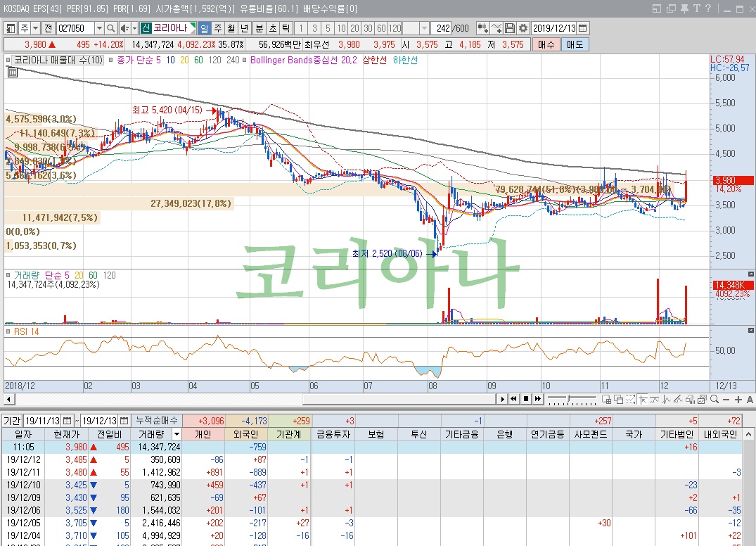
Task: Select second 초 period toggle
Action: 273,28
